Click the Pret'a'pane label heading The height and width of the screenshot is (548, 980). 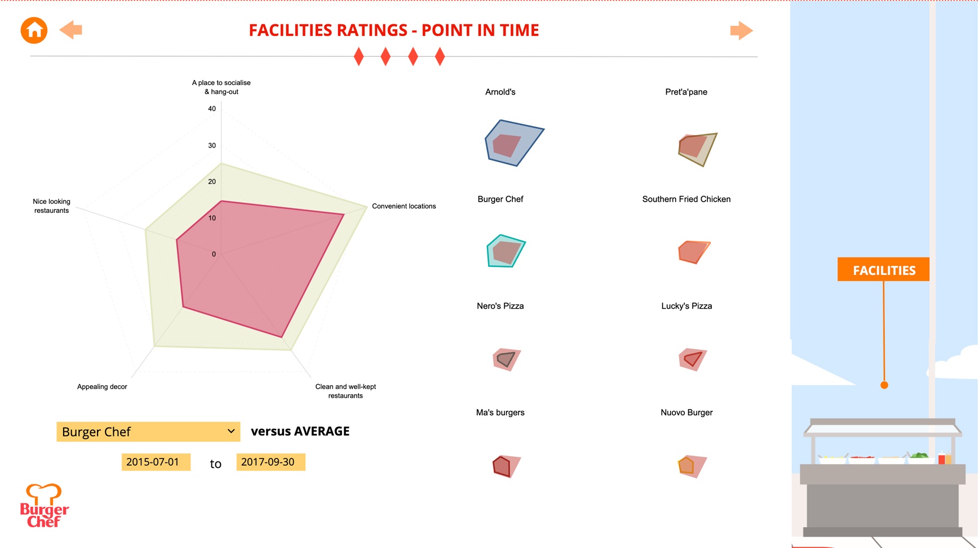pyautogui.click(x=686, y=92)
